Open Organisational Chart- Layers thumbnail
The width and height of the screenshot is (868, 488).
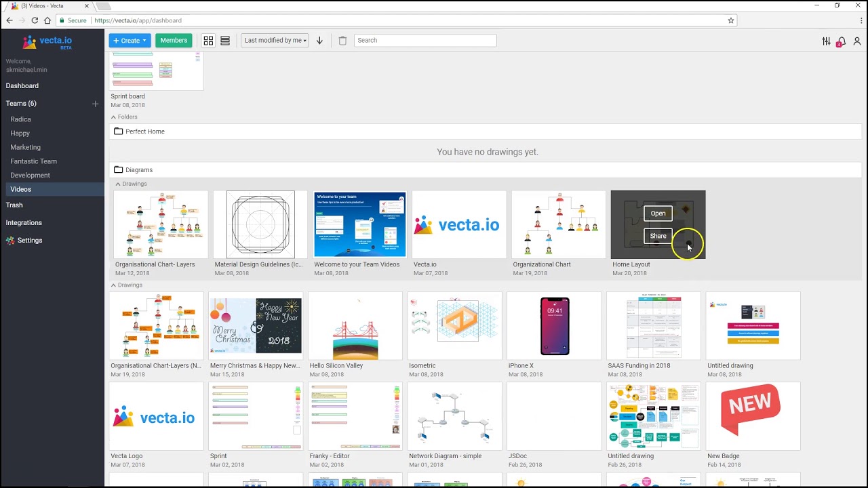[161, 224]
